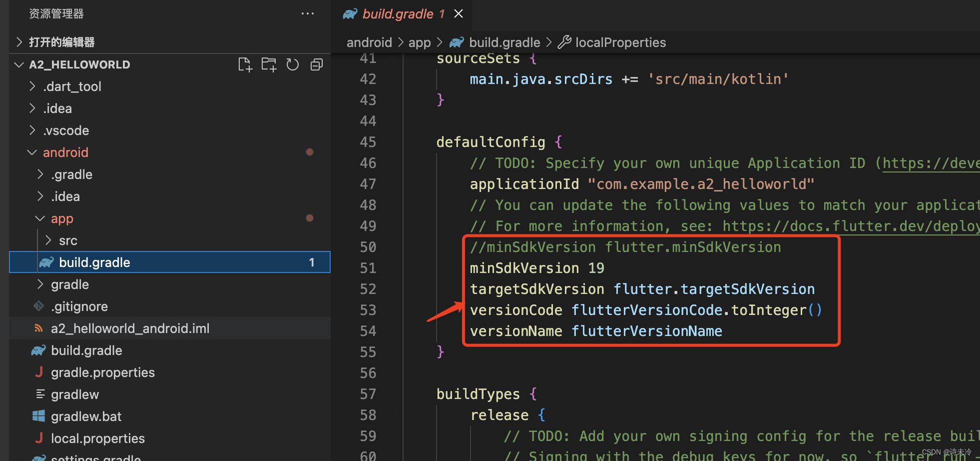Open local.properties file

(x=170, y=438)
